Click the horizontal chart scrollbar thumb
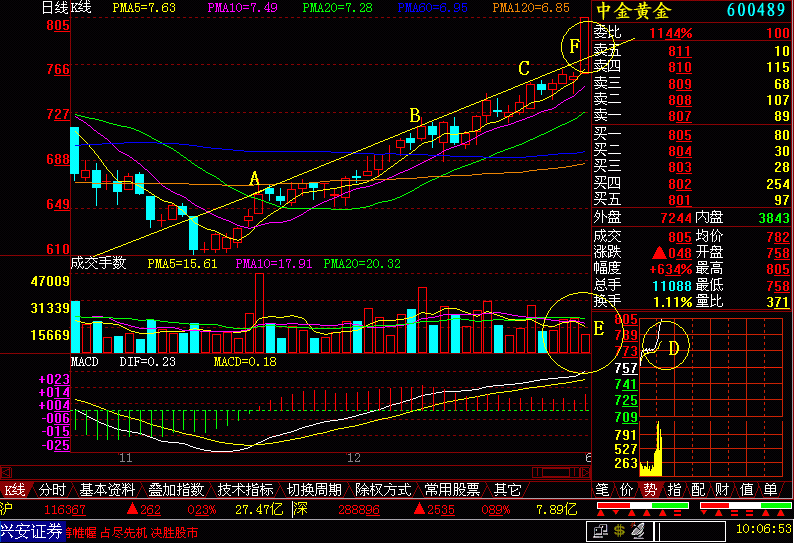This screenshot has height=544, width=794. point(557,473)
